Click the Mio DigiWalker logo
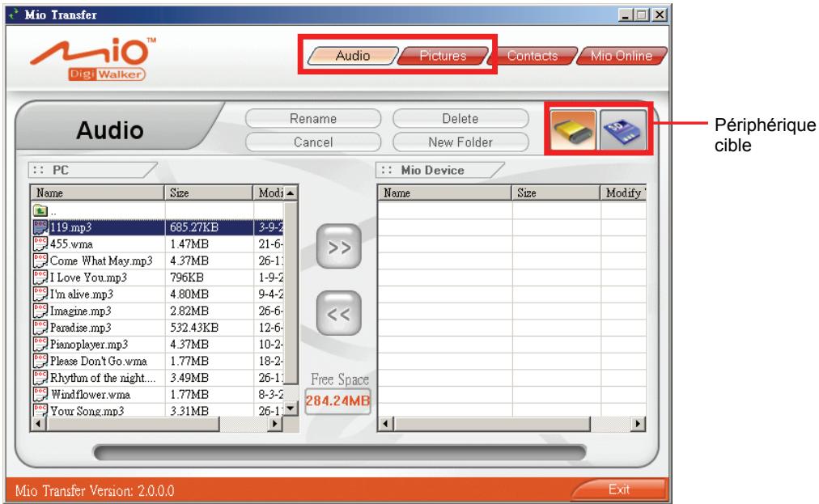Image resolution: width=819 pixels, height=504 pixels. click(93, 60)
